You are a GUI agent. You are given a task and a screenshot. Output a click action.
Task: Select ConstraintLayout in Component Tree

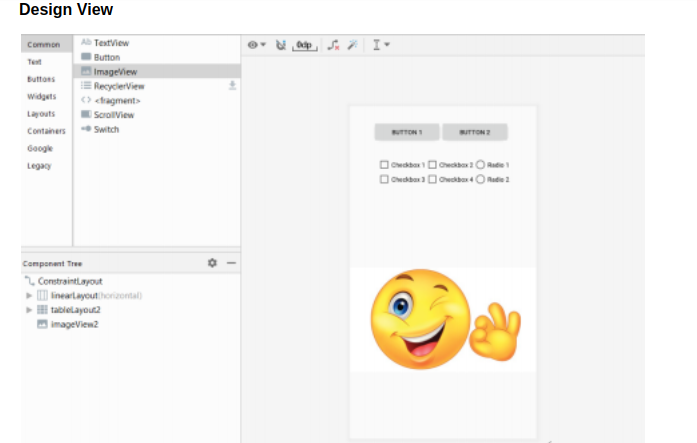tap(70, 281)
